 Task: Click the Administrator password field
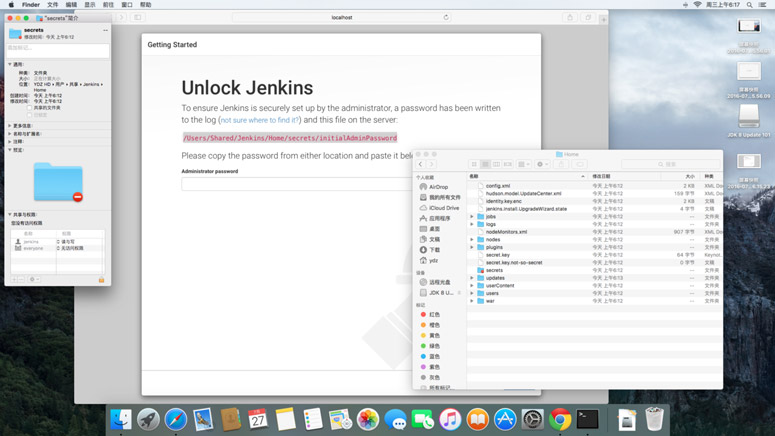(x=295, y=184)
